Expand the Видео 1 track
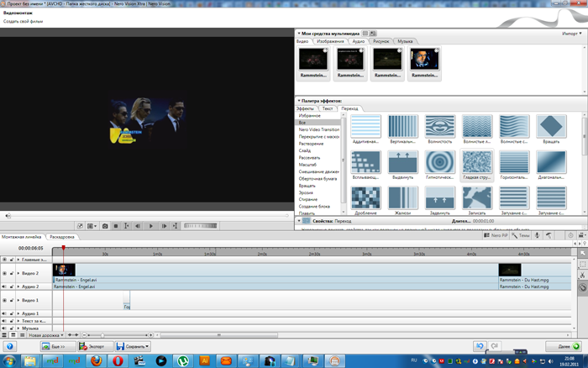Viewport: 588px width, 368px height. [x=18, y=301]
